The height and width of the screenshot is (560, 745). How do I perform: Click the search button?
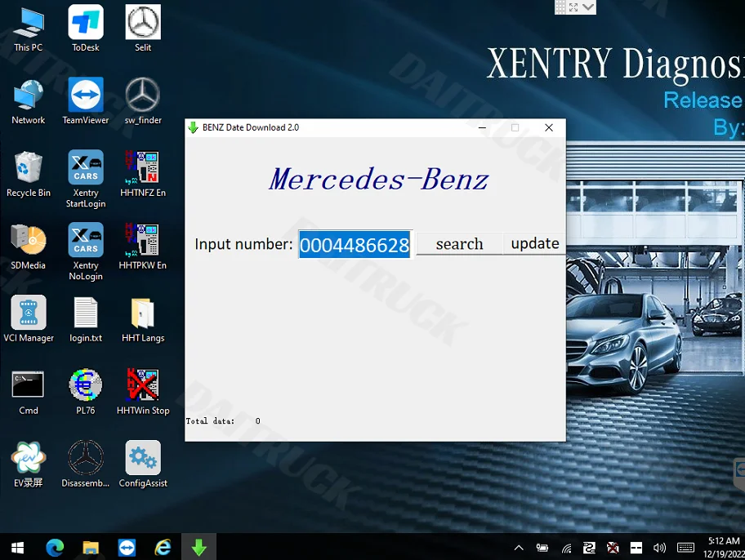459,243
